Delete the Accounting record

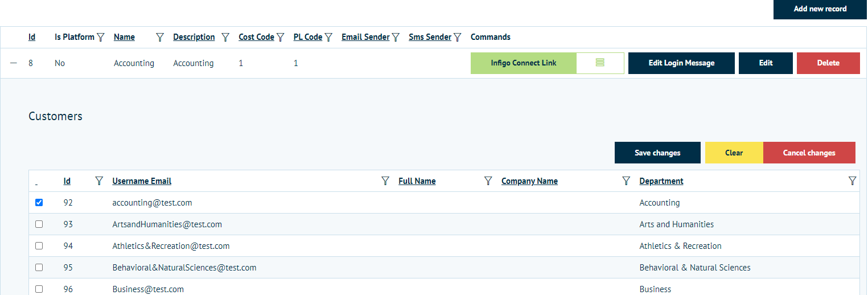[x=828, y=63]
